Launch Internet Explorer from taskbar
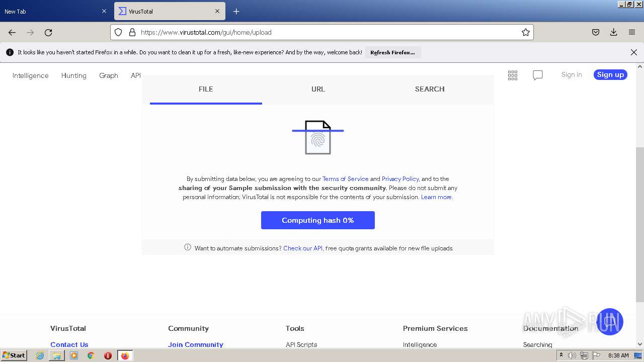 40,355
